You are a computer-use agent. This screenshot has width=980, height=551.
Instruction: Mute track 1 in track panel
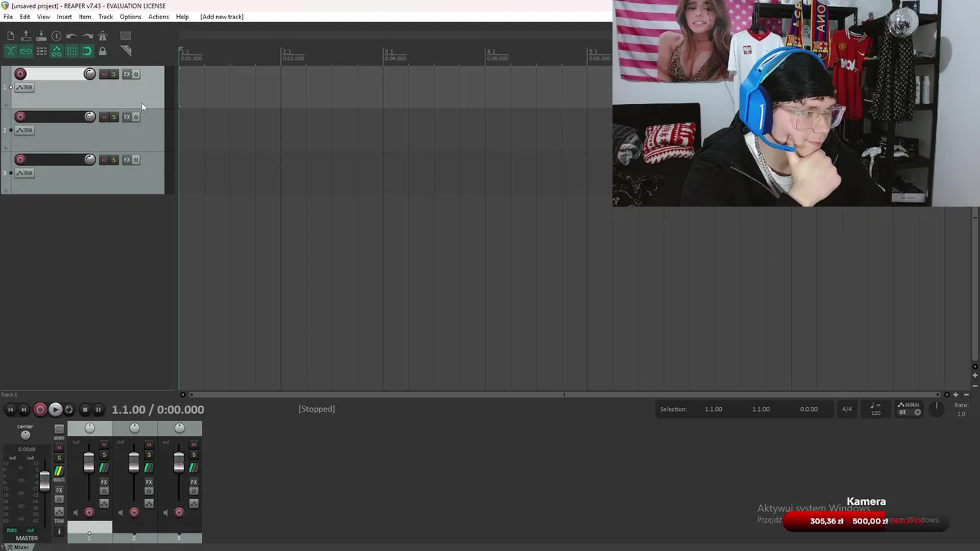[x=104, y=73]
